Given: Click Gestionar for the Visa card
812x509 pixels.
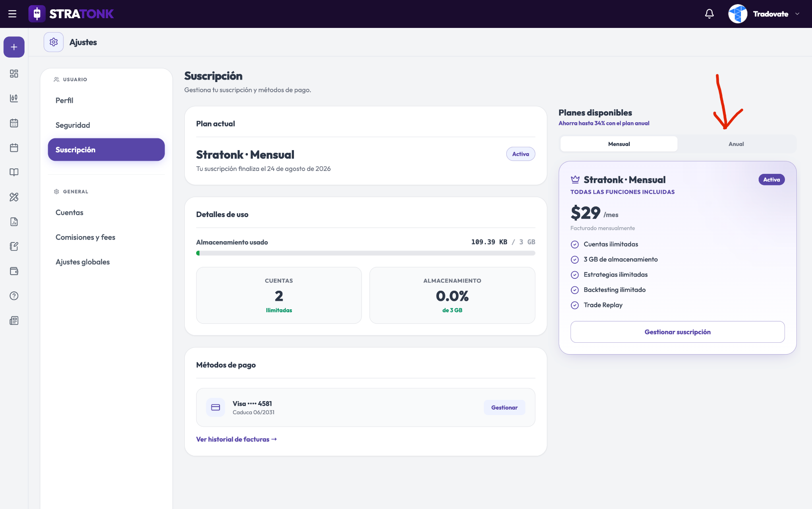Looking at the screenshot, I should pyautogui.click(x=505, y=407).
